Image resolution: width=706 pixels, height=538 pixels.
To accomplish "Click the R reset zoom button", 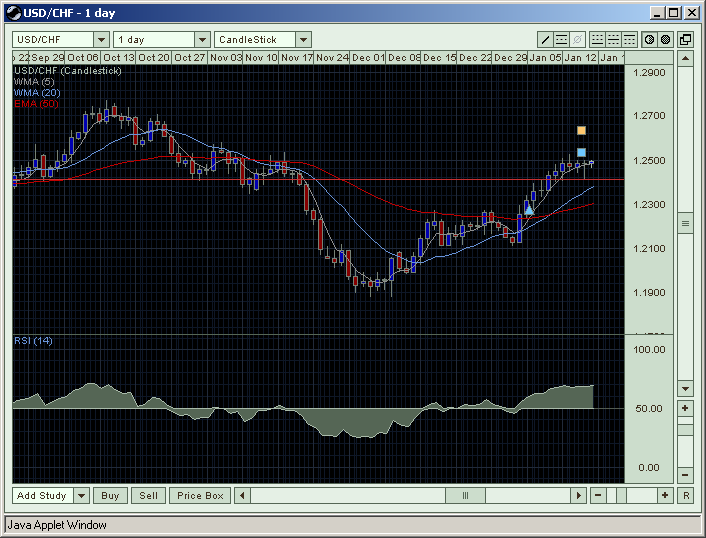I will 685,495.
